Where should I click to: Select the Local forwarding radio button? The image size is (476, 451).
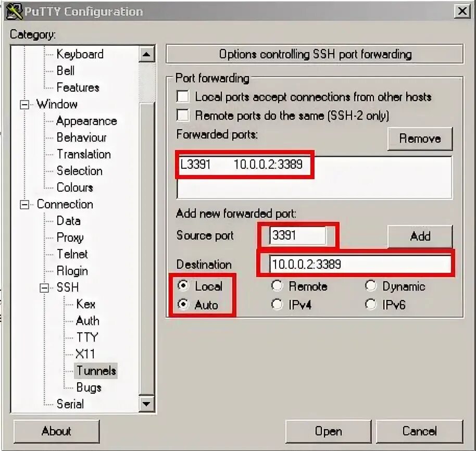click(x=183, y=285)
